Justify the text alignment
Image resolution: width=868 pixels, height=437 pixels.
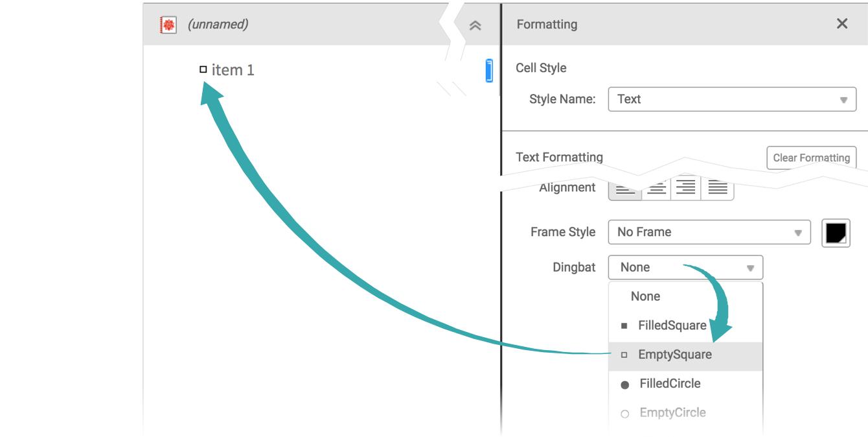pos(717,189)
